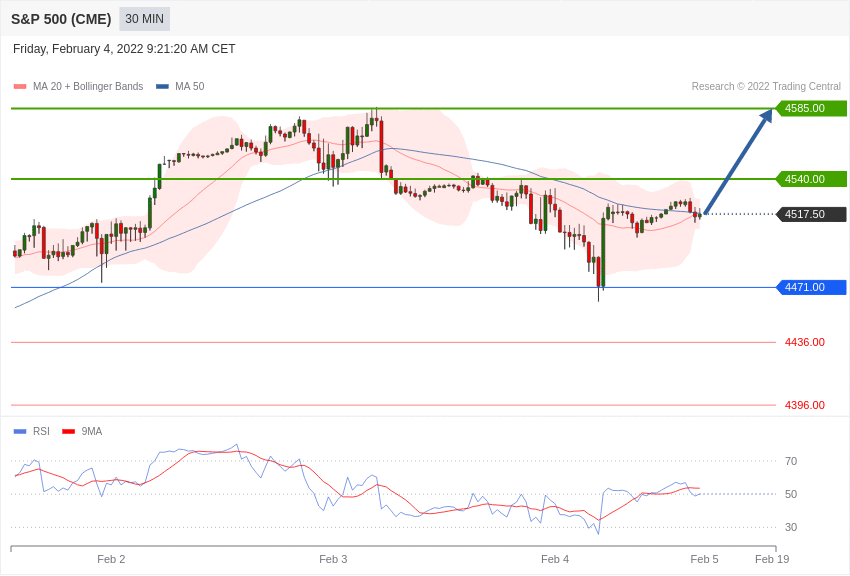Click the RSI 70 level label
The height and width of the screenshot is (576, 850).
(x=791, y=461)
